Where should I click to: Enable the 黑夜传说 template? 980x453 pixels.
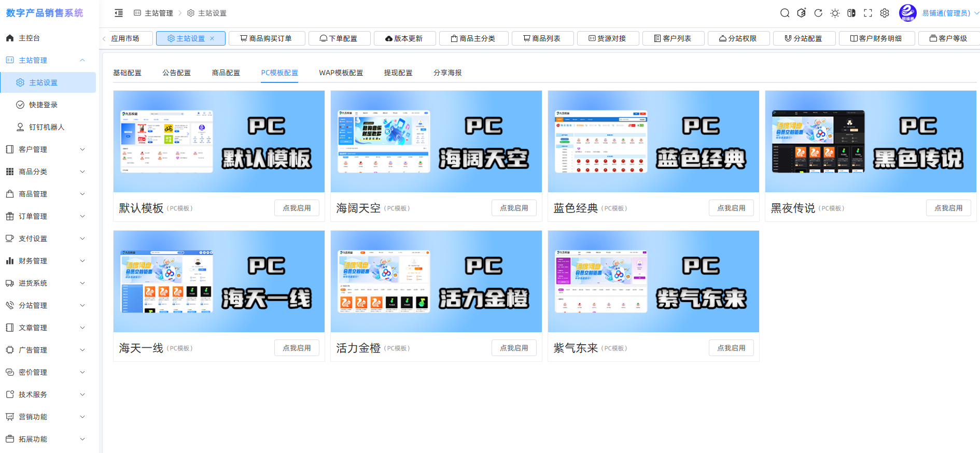click(948, 208)
